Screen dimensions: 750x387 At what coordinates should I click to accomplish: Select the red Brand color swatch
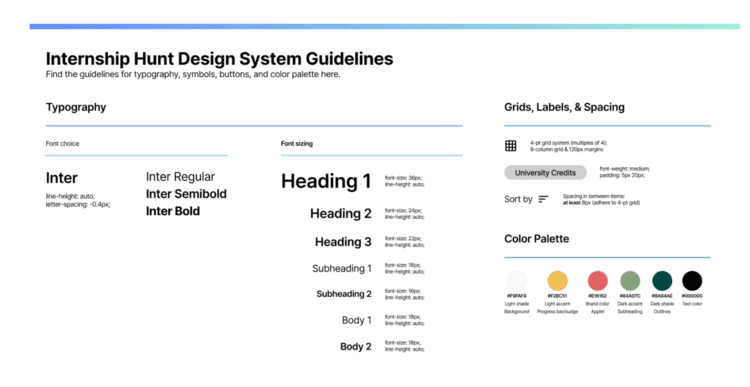pos(597,281)
